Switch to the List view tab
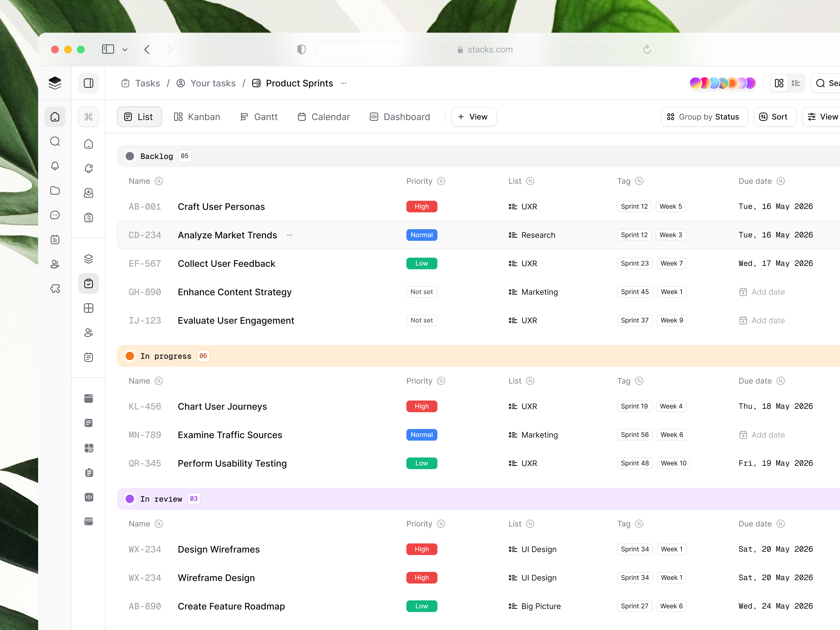This screenshot has height=630, width=840. click(x=139, y=117)
